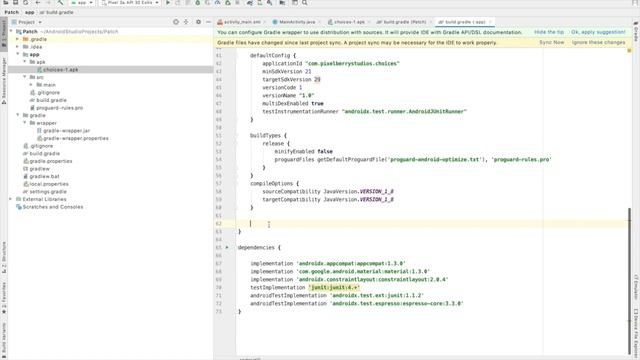Collapse the Patch root project node
The image size is (640, 360).
11,31
